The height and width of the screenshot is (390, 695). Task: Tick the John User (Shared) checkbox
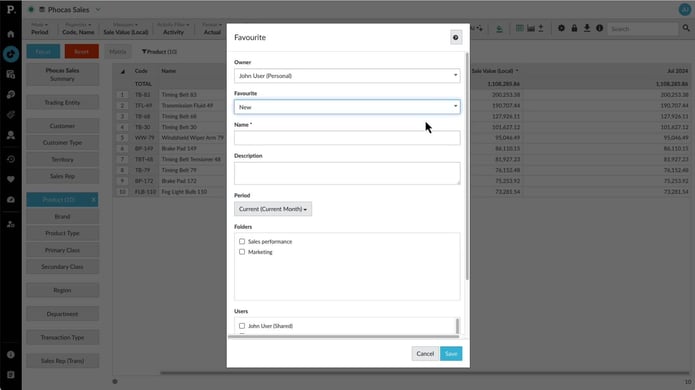coord(242,326)
